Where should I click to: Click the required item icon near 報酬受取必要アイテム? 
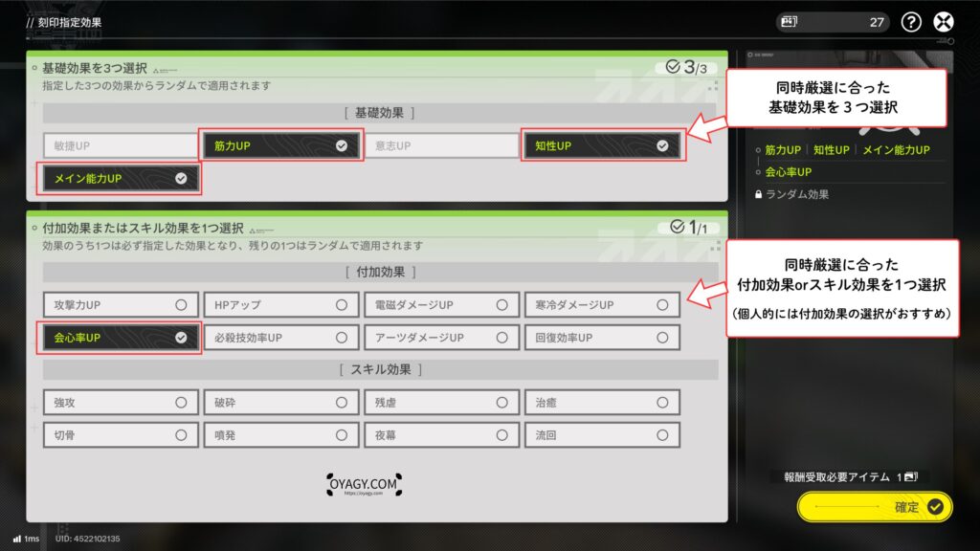point(911,476)
